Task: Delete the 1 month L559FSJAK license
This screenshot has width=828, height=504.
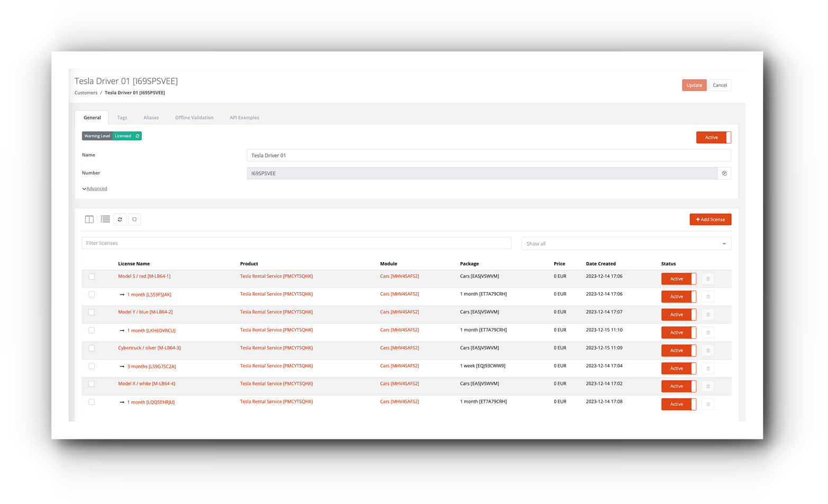Action: point(708,297)
